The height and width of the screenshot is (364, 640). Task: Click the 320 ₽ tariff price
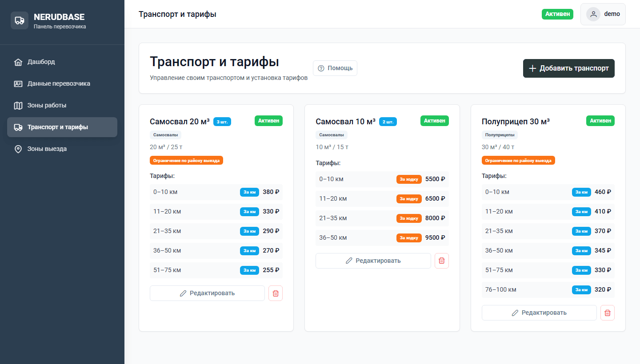coord(603,290)
